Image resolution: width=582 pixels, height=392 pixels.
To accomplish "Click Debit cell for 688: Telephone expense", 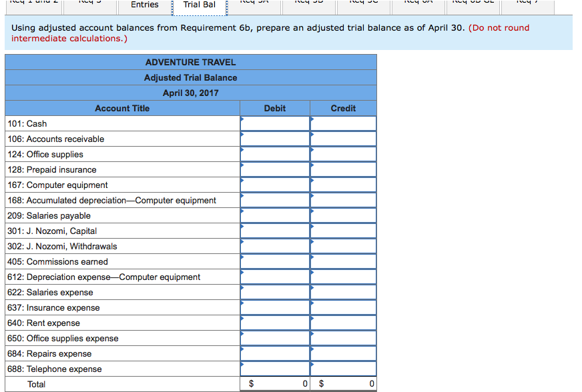I will [275, 369].
